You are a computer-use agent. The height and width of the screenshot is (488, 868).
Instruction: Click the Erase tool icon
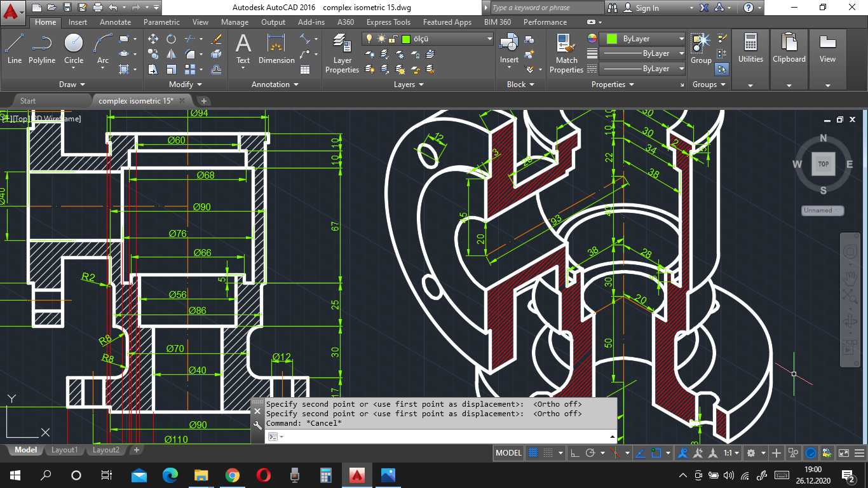[216, 39]
